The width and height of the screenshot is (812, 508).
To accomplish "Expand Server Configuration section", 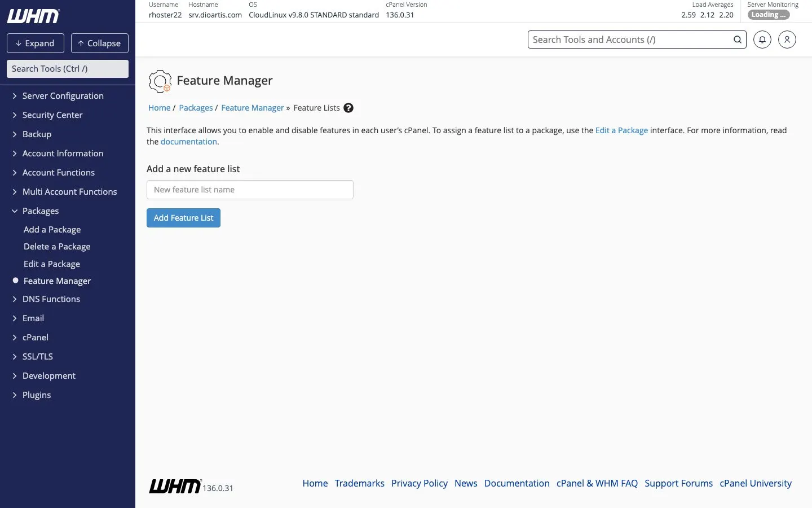I will tap(63, 96).
